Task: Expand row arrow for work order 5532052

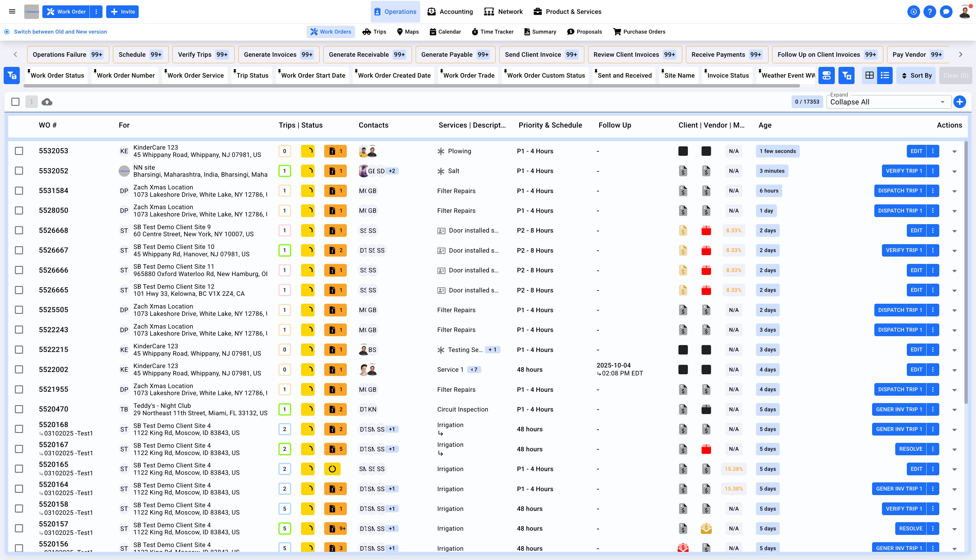Action: click(955, 172)
